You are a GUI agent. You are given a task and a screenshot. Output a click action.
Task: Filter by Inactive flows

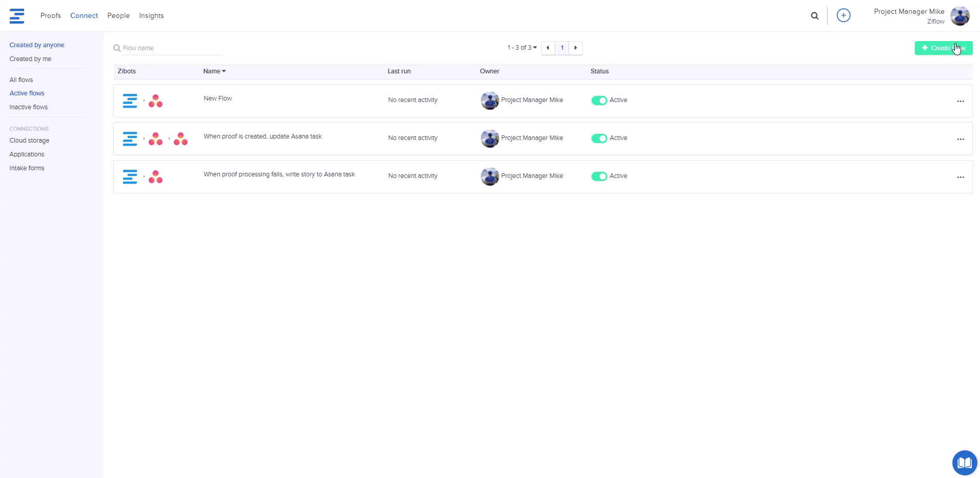tap(29, 107)
